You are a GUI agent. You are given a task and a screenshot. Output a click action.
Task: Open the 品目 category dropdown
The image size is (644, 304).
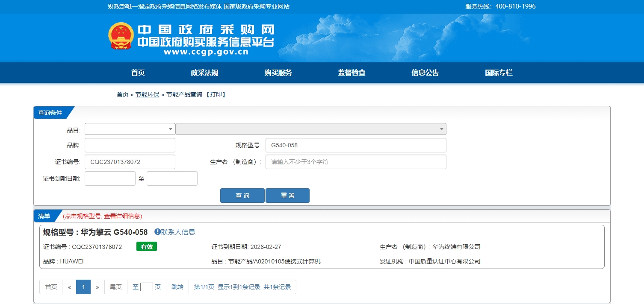[x=130, y=129]
